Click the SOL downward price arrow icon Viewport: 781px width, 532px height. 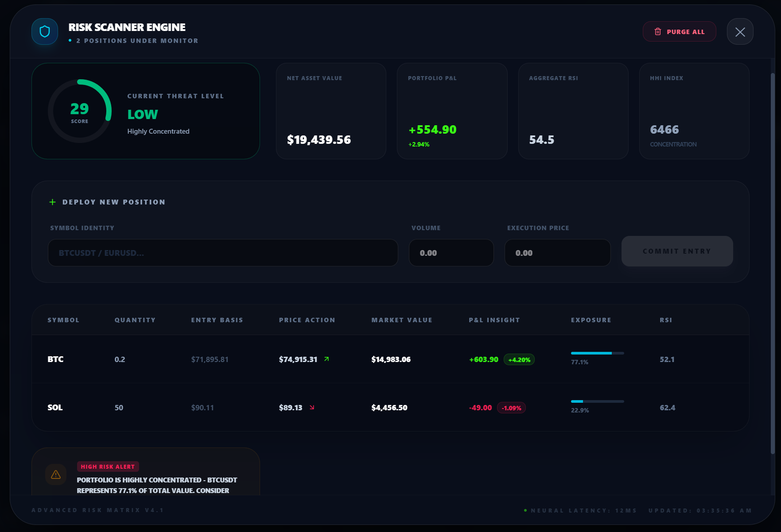(312, 407)
